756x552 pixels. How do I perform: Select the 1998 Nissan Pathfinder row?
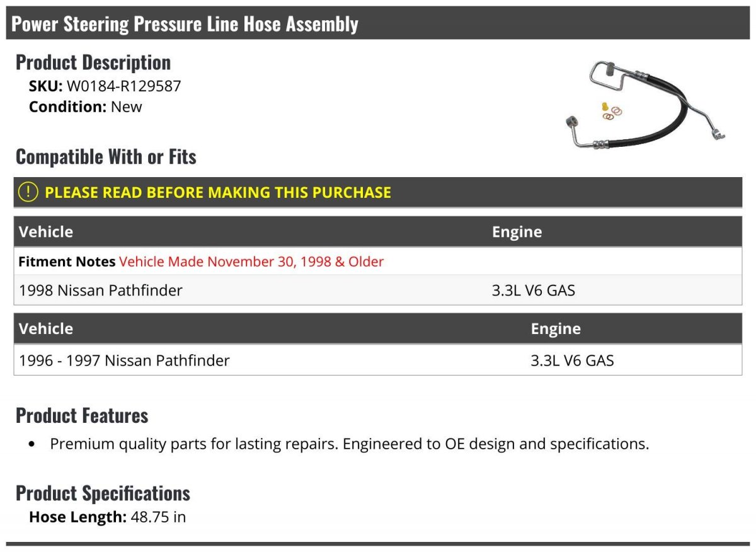tap(378, 290)
